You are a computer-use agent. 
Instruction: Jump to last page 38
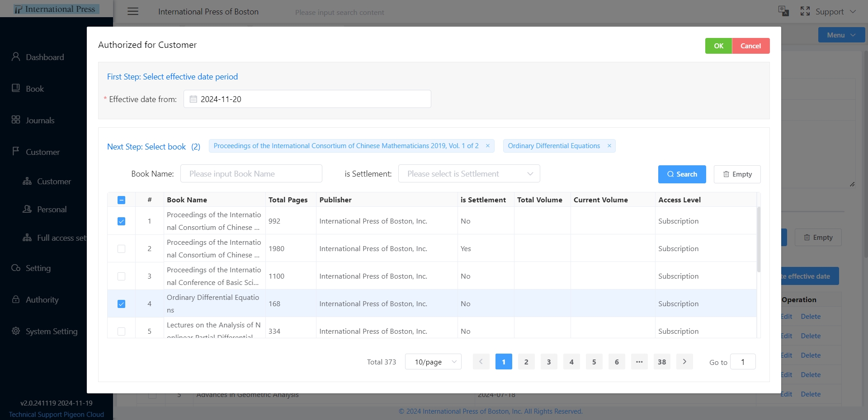click(662, 362)
